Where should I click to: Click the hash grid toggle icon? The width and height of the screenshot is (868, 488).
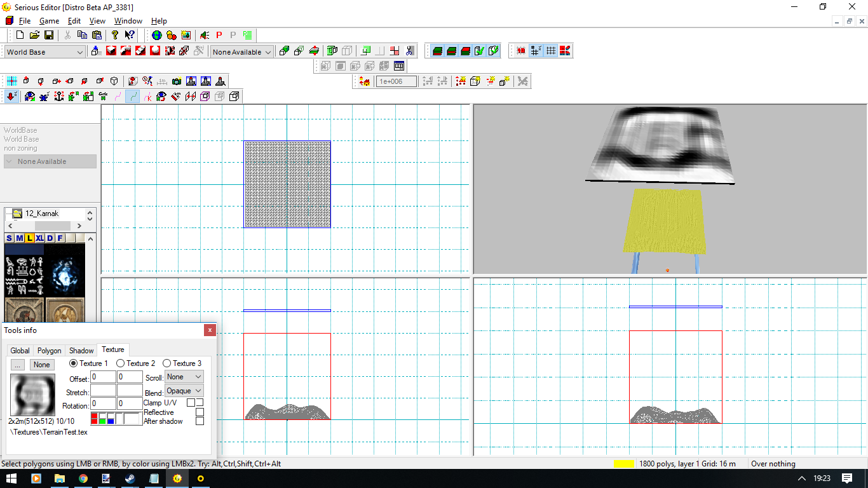coord(536,51)
